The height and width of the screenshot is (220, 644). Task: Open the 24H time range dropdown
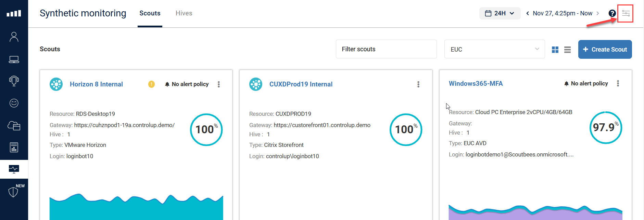(x=500, y=13)
